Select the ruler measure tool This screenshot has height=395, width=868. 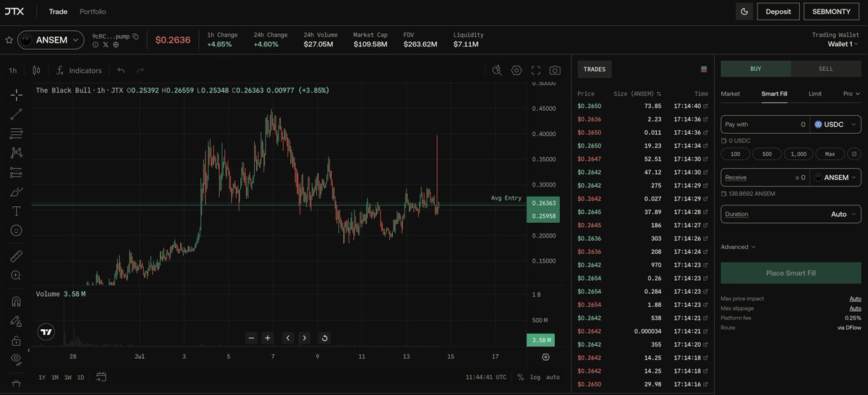(16, 256)
